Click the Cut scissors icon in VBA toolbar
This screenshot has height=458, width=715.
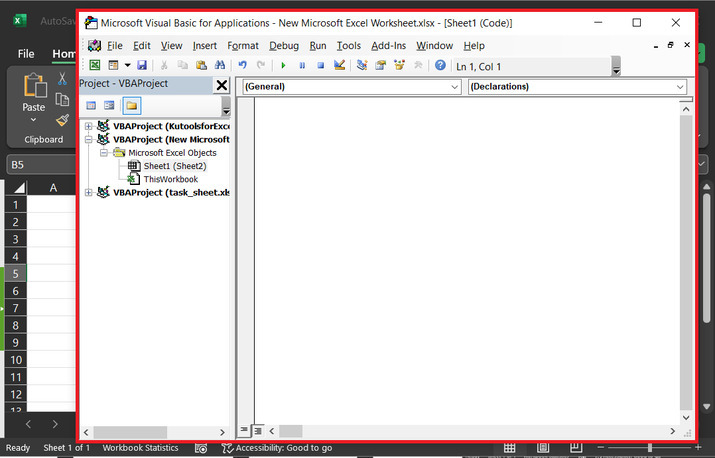click(x=164, y=65)
